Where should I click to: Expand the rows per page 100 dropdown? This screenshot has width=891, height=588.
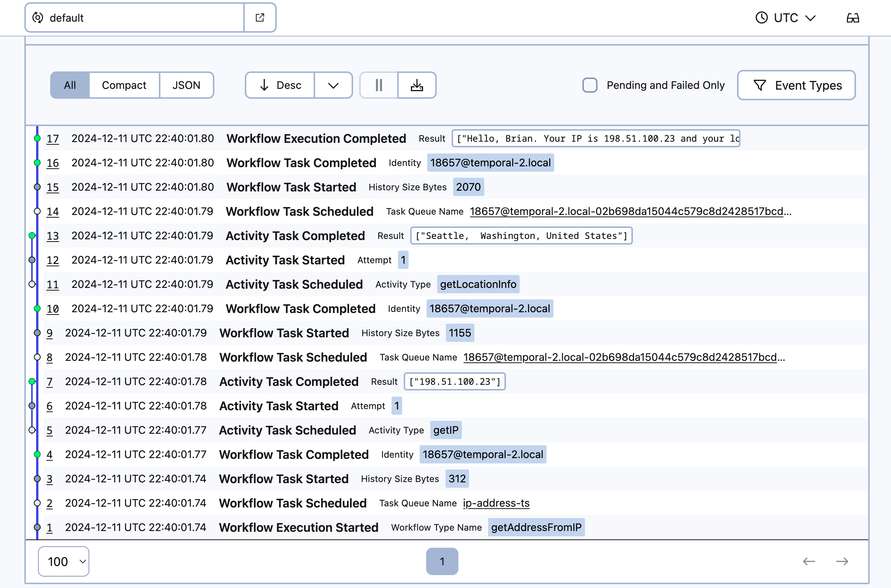[x=63, y=560]
